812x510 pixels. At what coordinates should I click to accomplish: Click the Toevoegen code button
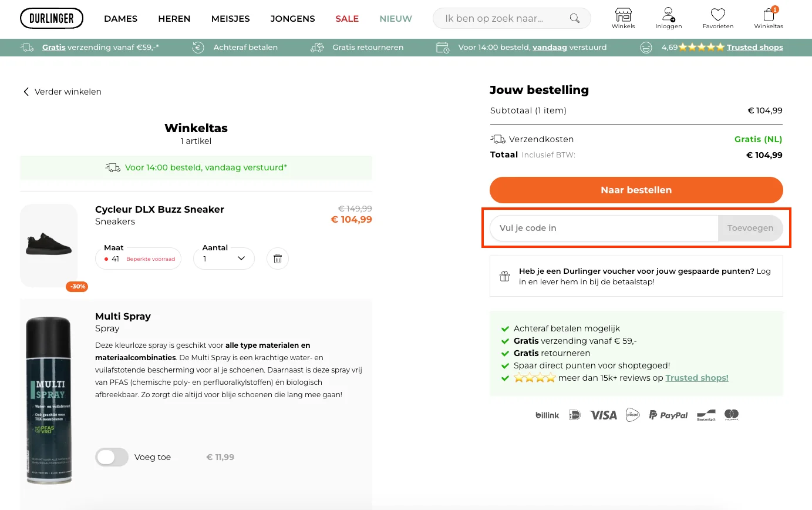pos(750,228)
